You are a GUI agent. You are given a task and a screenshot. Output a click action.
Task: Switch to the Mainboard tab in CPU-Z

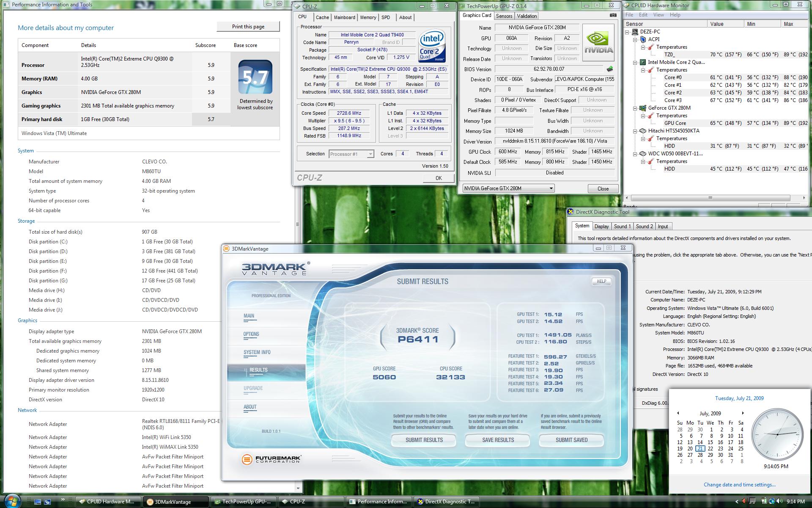(x=344, y=17)
